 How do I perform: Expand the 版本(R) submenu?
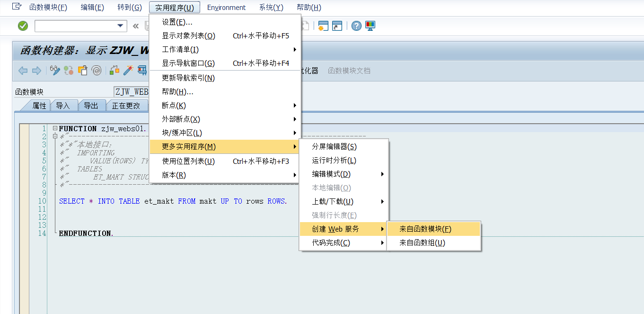295,175
